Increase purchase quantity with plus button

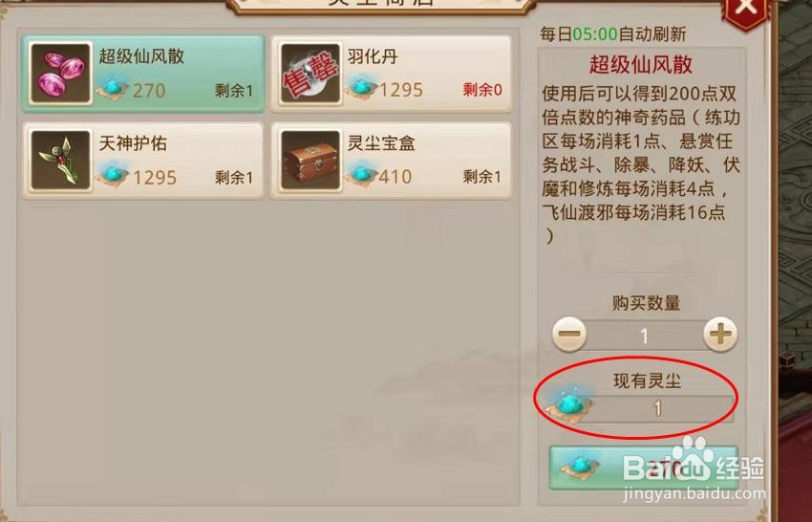(x=720, y=335)
